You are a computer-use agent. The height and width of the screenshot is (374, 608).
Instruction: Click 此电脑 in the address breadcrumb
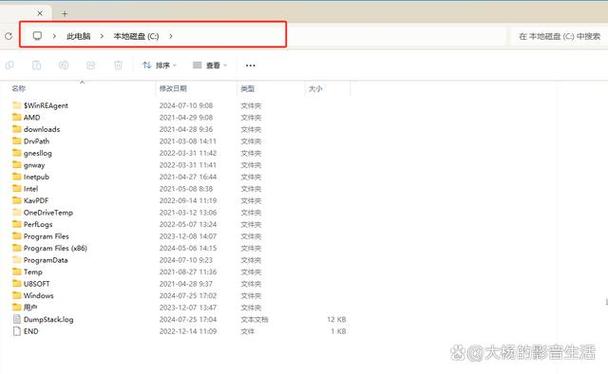pos(78,36)
